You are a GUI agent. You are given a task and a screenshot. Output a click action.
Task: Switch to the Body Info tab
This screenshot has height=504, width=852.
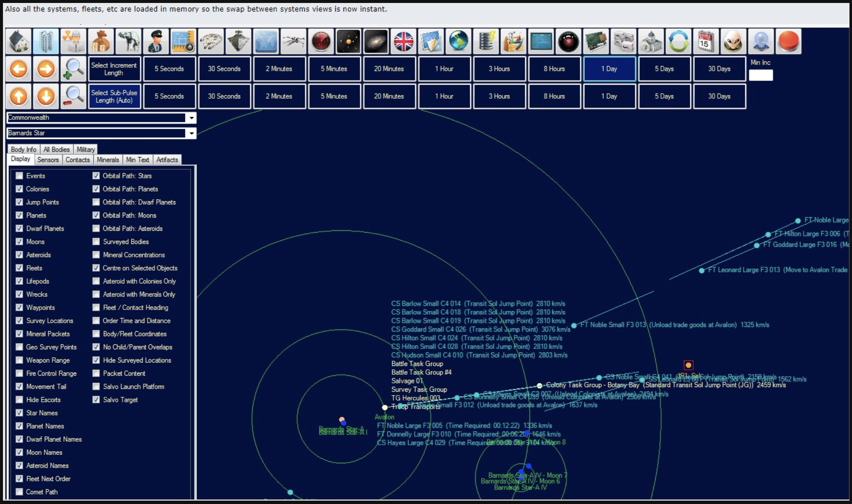click(x=24, y=150)
